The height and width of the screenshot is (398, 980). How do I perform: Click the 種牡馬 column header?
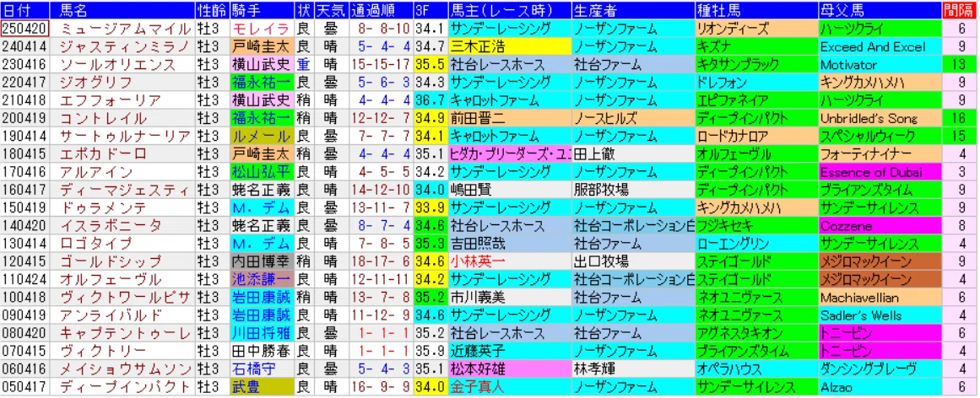click(x=756, y=10)
